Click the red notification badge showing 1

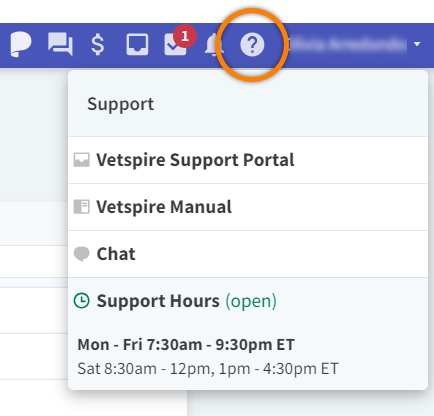[185, 36]
